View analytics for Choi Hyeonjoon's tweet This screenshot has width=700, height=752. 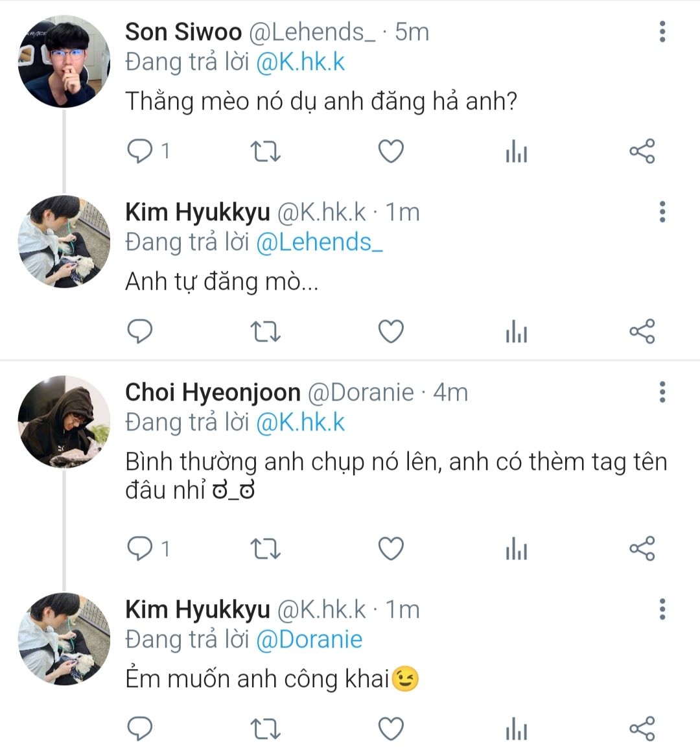(516, 550)
